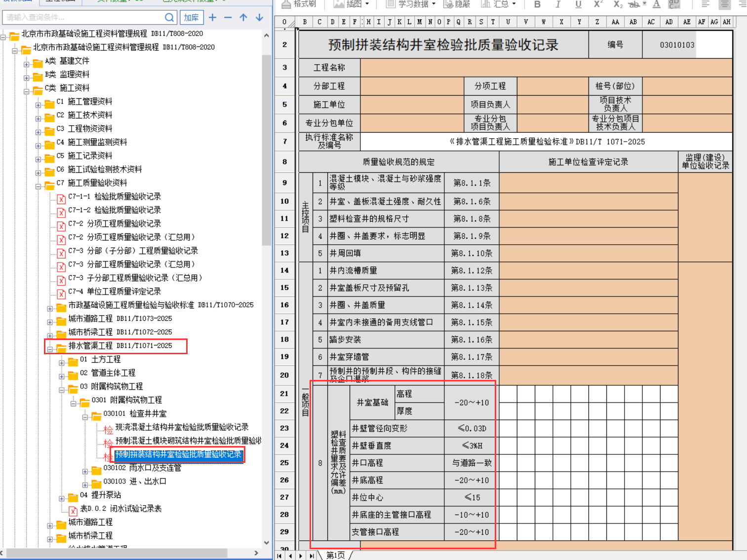The height and width of the screenshot is (560, 747).
Task: Click cell text 井周回填
Action: (x=345, y=253)
